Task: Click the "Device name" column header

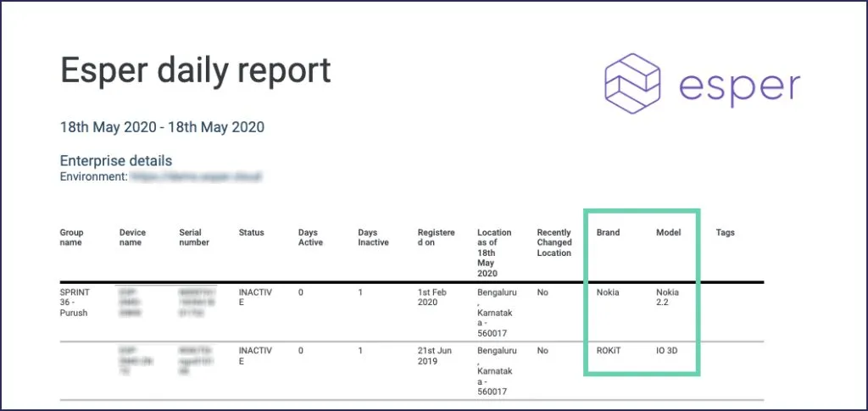Action: tap(132, 237)
